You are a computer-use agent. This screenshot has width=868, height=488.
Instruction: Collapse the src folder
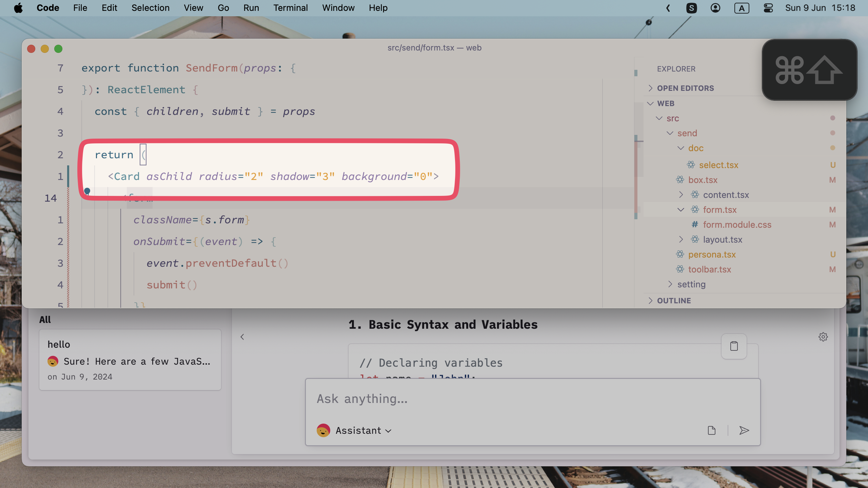tap(659, 118)
